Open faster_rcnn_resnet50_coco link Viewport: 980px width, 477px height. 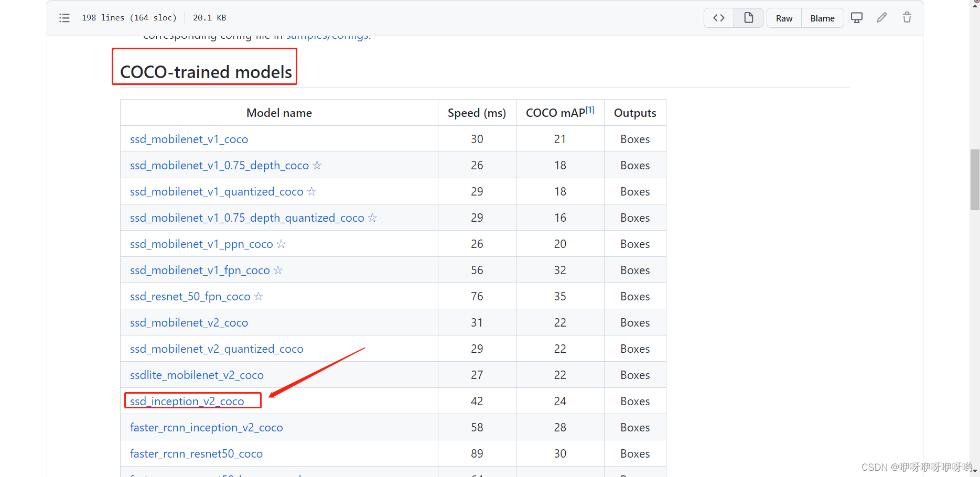(x=196, y=453)
